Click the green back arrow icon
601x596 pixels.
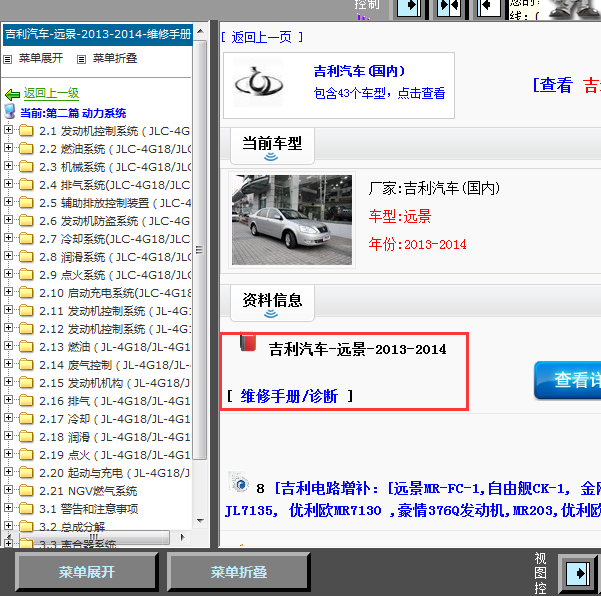click(12, 94)
